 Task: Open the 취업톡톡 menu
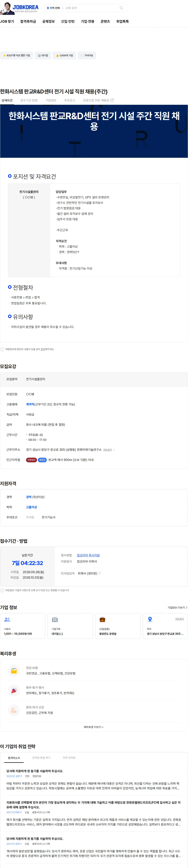click(123, 21)
